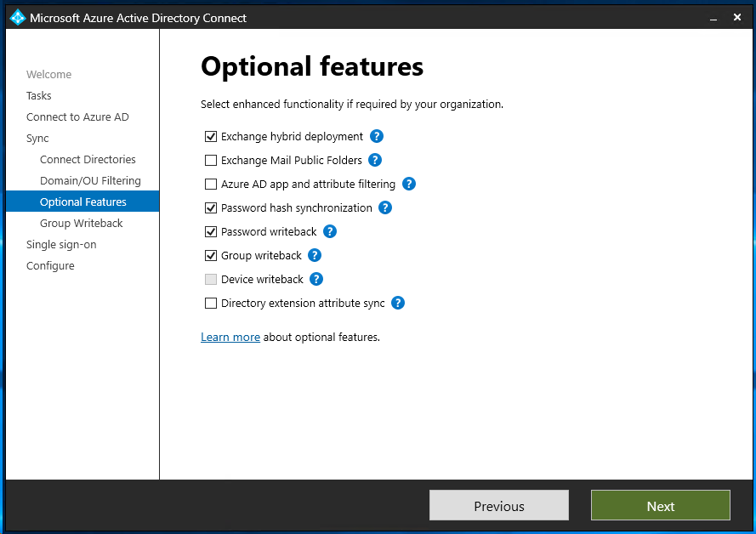Screen dimensions: 756x534
Task: Select the Sync step
Action: pos(37,139)
